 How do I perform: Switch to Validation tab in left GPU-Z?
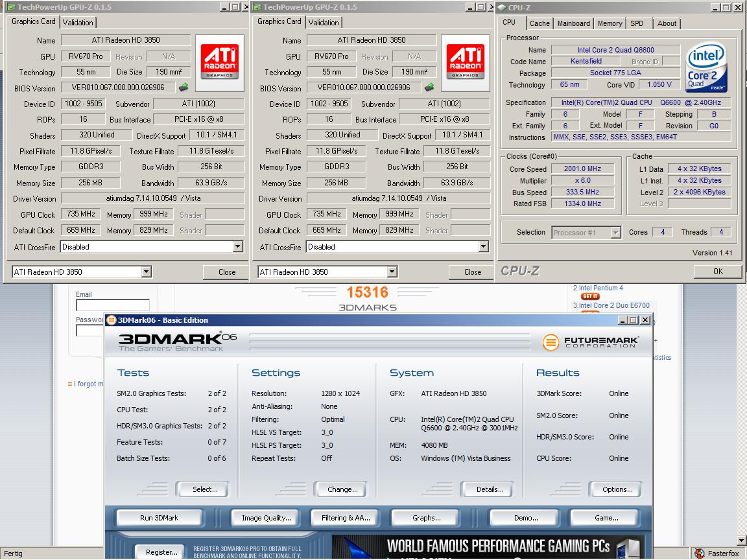click(x=78, y=23)
